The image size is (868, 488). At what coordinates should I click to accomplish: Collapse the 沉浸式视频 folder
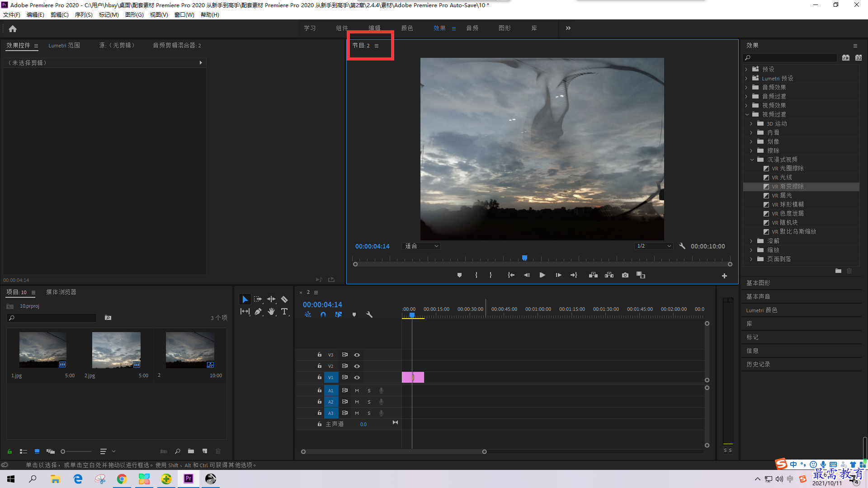752,160
